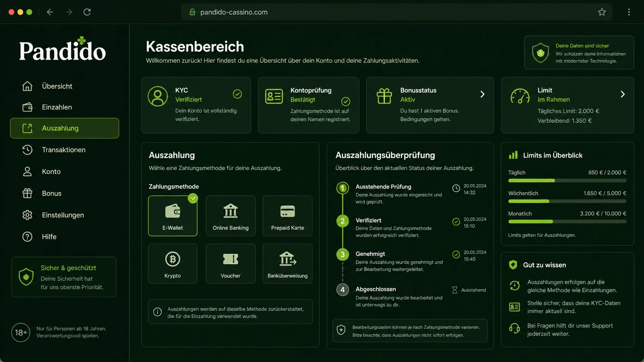
Task: Reload the page using browser refresh icon
Action: click(87, 12)
